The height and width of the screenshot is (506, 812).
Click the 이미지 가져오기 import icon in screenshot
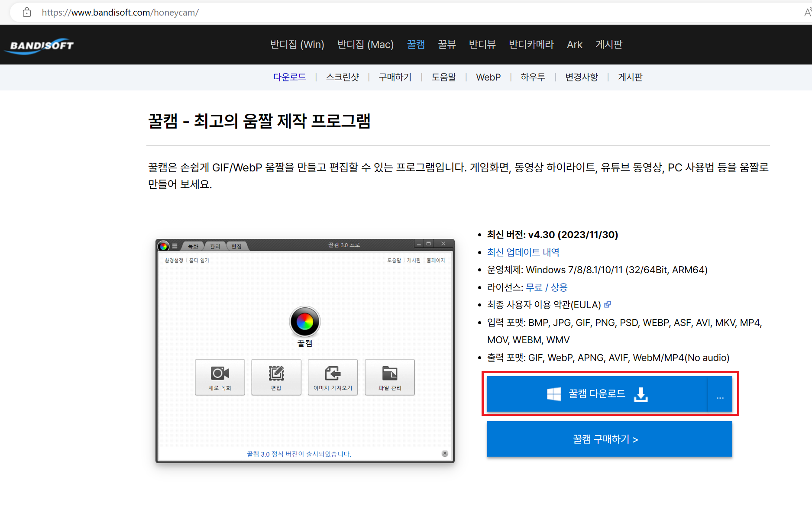[x=333, y=373]
